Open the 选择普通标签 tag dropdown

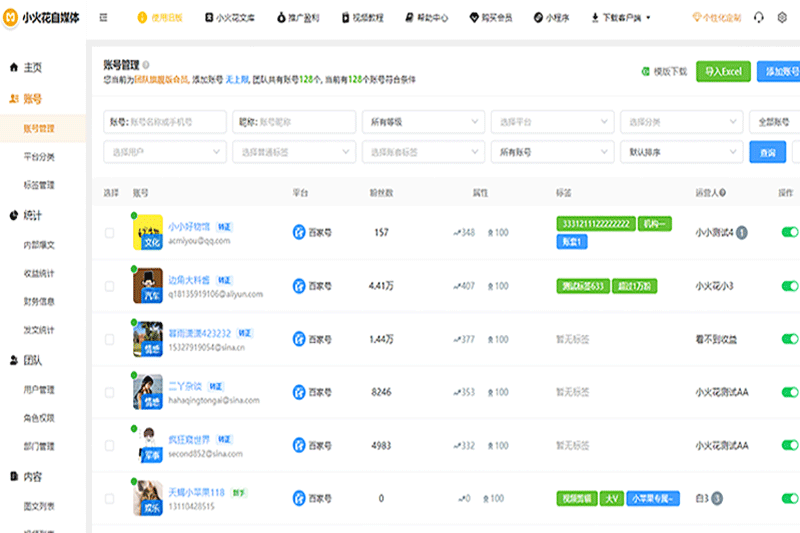pyautogui.click(x=294, y=152)
